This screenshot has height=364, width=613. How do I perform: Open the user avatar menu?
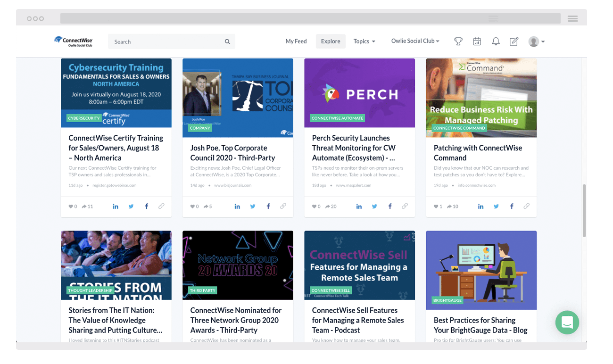pyautogui.click(x=537, y=41)
